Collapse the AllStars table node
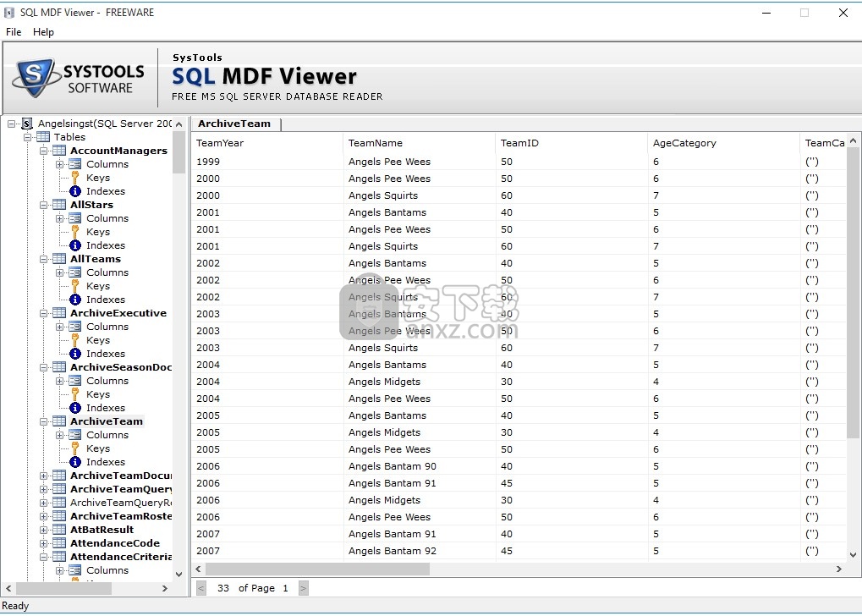Viewport: 862px width, 616px height. 43,205
